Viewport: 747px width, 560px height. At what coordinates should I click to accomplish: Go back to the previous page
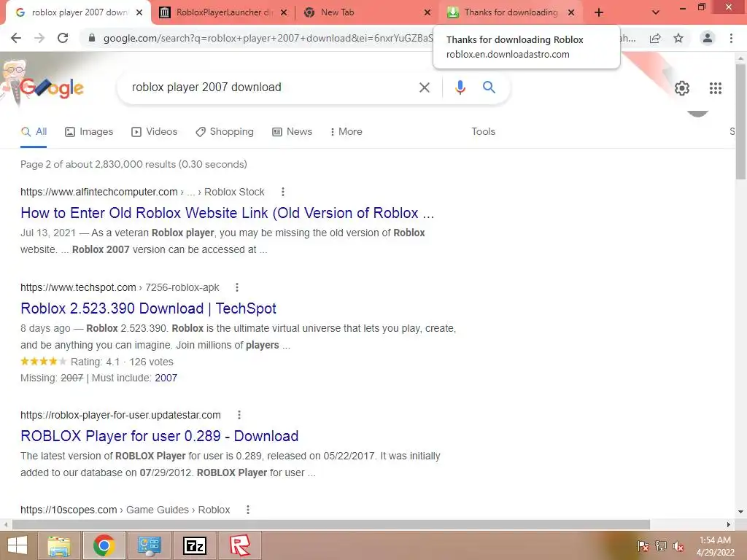(16, 38)
